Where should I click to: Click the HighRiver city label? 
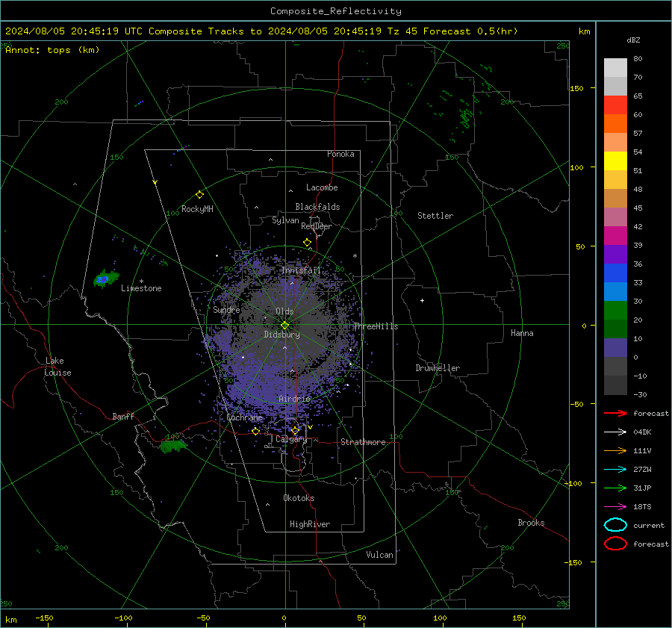(x=310, y=524)
